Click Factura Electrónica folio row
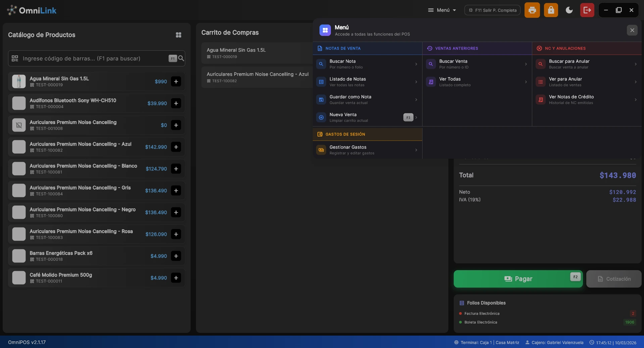The image size is (644, 348). point(547,313)
